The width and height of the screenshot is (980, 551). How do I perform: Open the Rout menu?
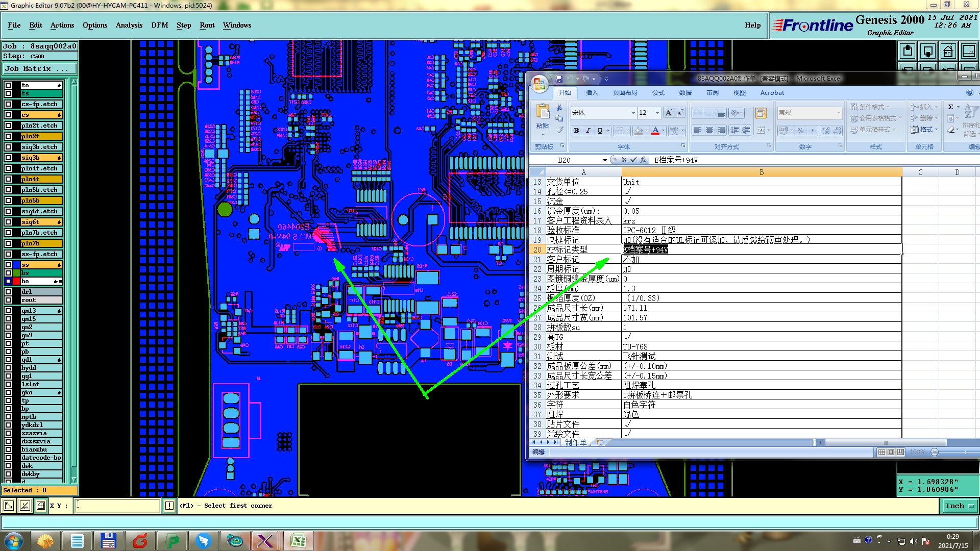207,25
